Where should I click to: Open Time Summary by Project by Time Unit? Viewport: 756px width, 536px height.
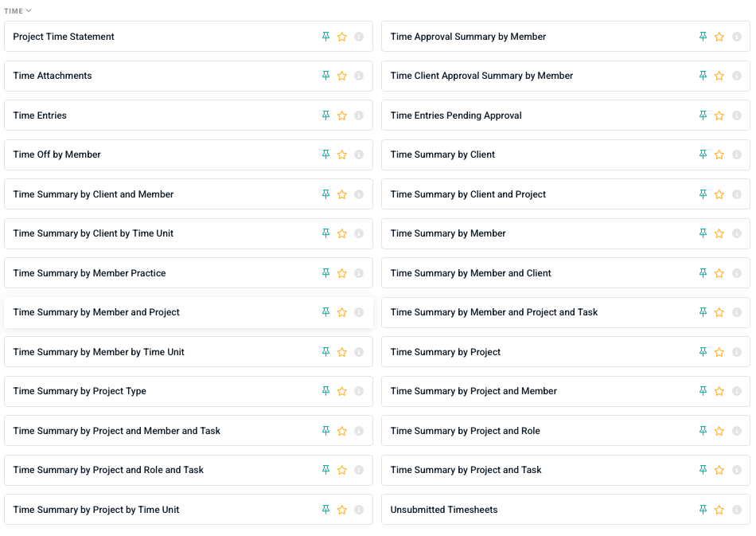[96, 510]
